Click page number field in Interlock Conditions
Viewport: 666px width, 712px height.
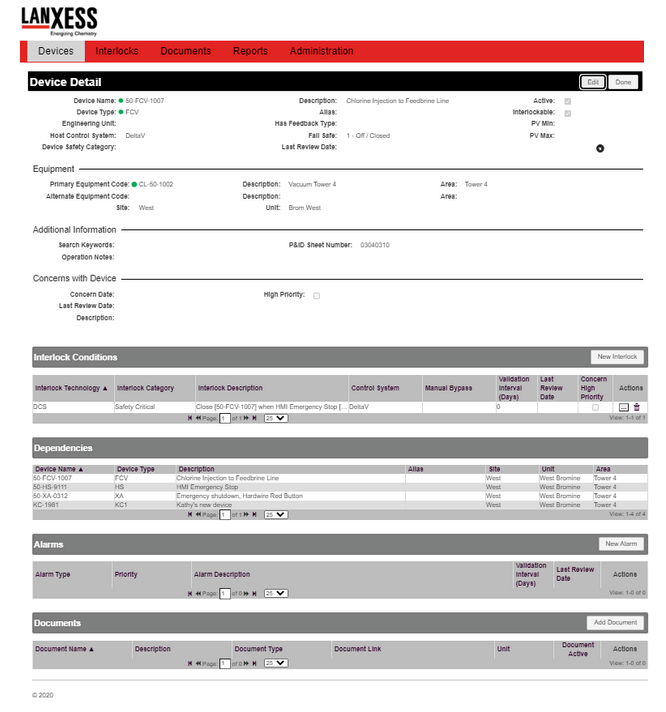tap(225, 418)
